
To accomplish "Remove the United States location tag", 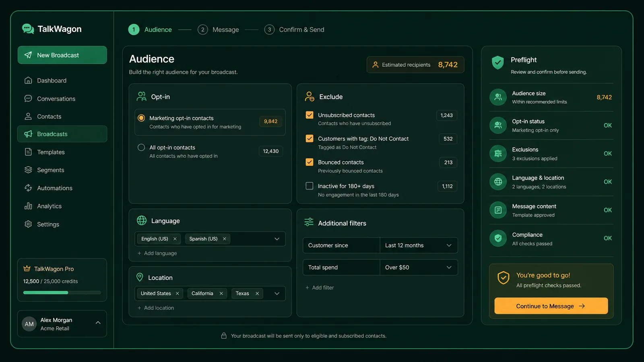I will [x=178, y=294].
